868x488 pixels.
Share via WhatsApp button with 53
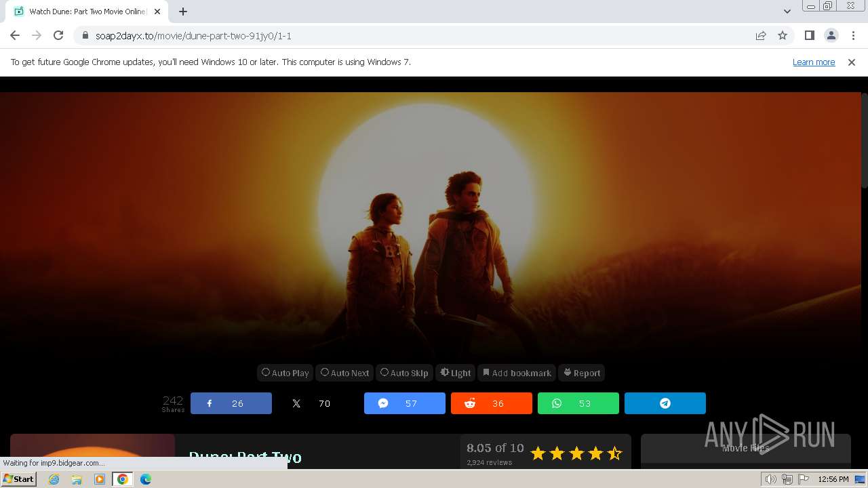coord(578,403)
